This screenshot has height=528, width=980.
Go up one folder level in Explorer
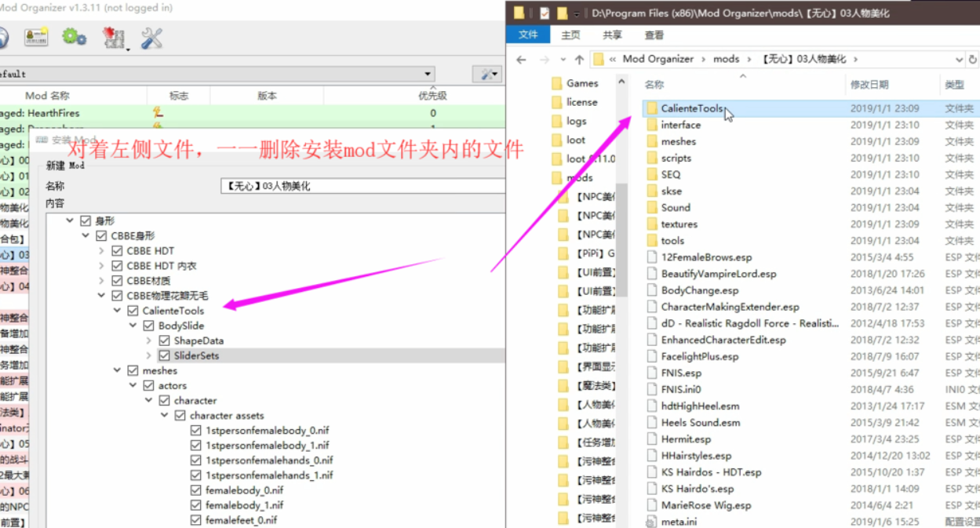tap(579, 59)
